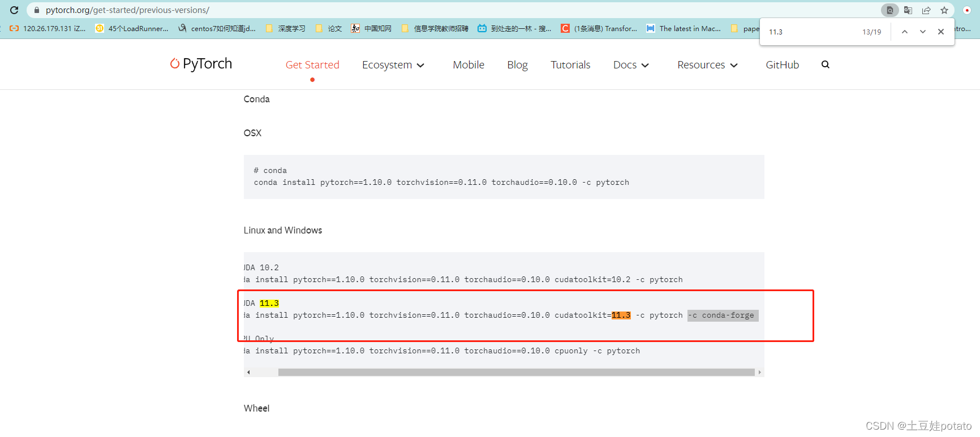
Task: Click the orange highlighted cudatoolkit=11.3 match
Action: (x=621, y=315)
